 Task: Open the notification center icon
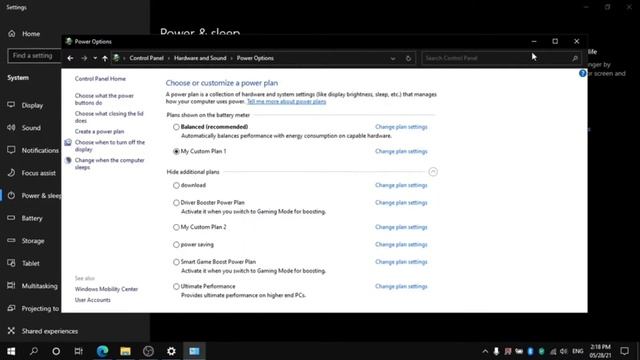(x=624, y=351)
